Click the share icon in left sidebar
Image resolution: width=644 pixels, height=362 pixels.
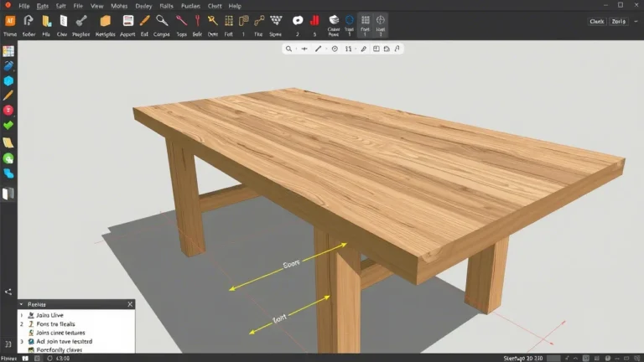(x=8, y=292)
